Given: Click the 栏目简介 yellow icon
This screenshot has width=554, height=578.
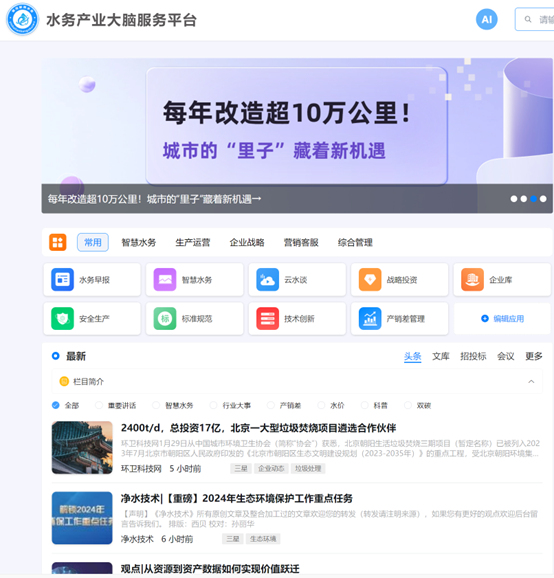Looking at the screenshot, I should pos(64,381).
